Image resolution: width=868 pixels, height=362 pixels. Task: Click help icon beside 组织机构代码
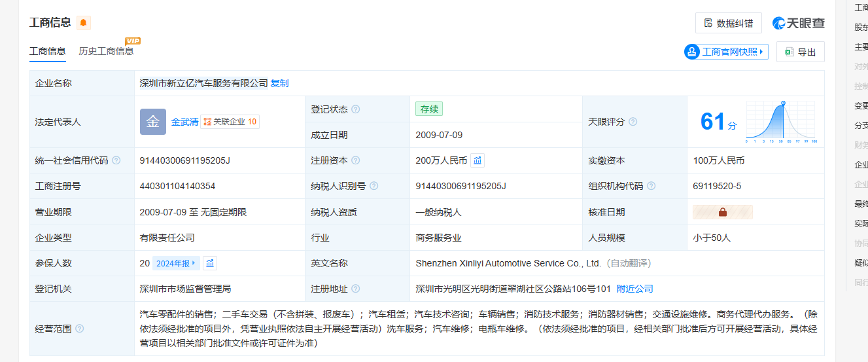(x=651, y=186)
